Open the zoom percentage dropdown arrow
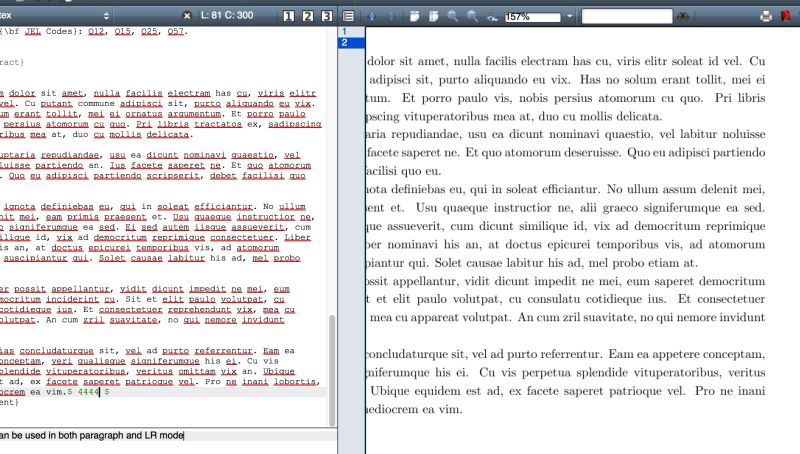 pos(569,17)
